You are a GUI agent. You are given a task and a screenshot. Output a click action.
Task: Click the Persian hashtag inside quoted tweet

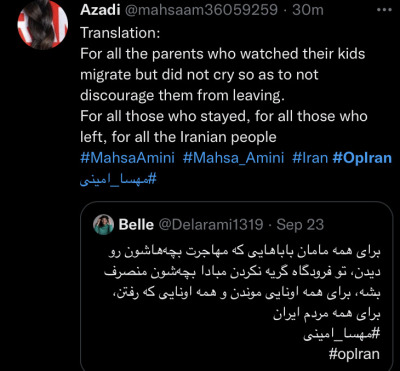click(342, 333)
